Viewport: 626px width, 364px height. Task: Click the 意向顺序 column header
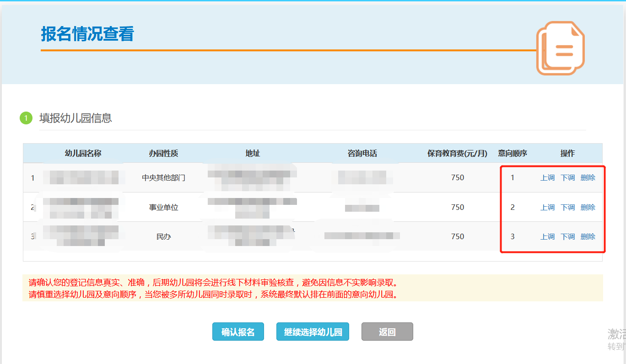pyautogui.click(x=513, y=153)
